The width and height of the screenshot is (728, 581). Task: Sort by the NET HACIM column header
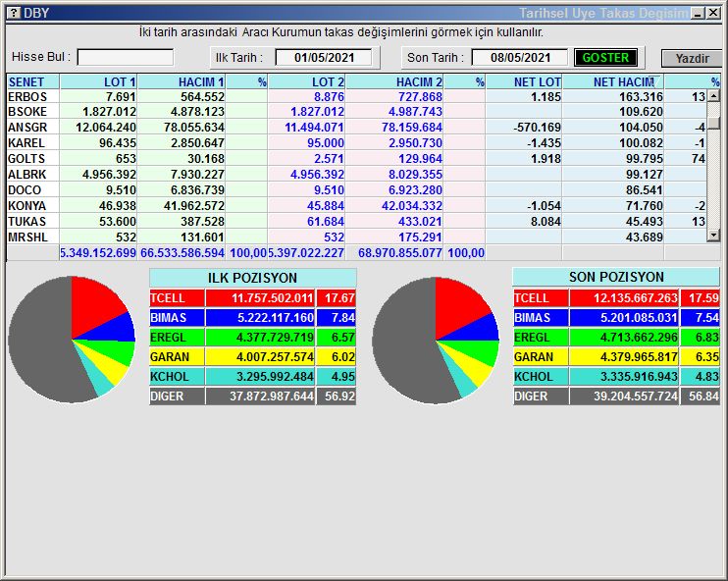(613, 82)
